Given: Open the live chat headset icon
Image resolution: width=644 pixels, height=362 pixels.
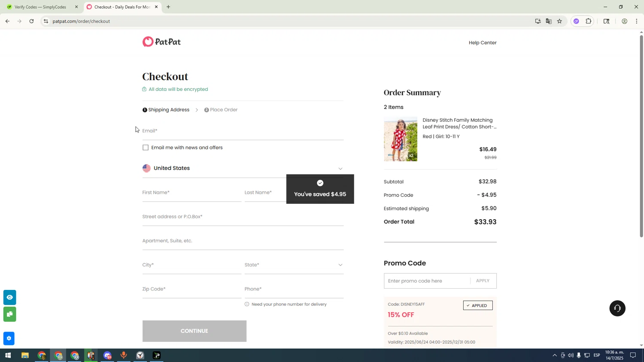Looking at the screenshot, I should 617,308.
